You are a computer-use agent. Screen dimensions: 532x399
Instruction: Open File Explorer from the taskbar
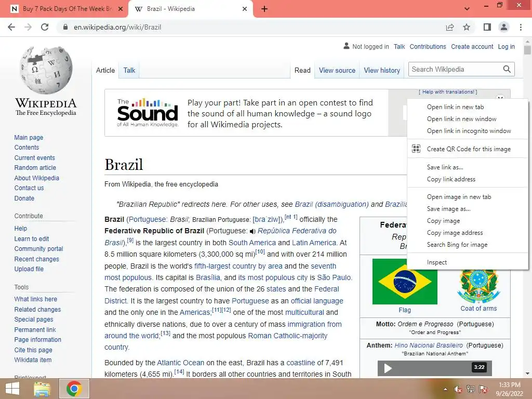(x=42, y=389)
